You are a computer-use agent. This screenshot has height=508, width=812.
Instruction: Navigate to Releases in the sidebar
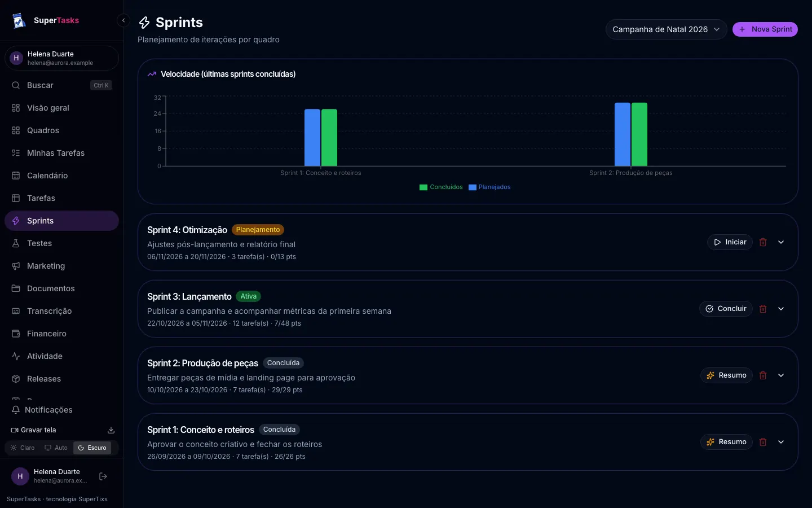tap(61, 379)
